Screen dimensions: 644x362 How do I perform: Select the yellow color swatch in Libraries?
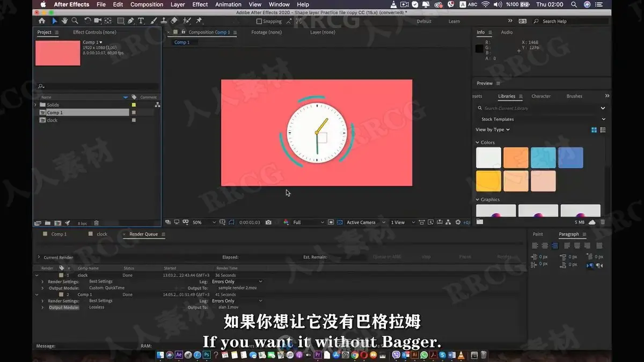point(488,181)
